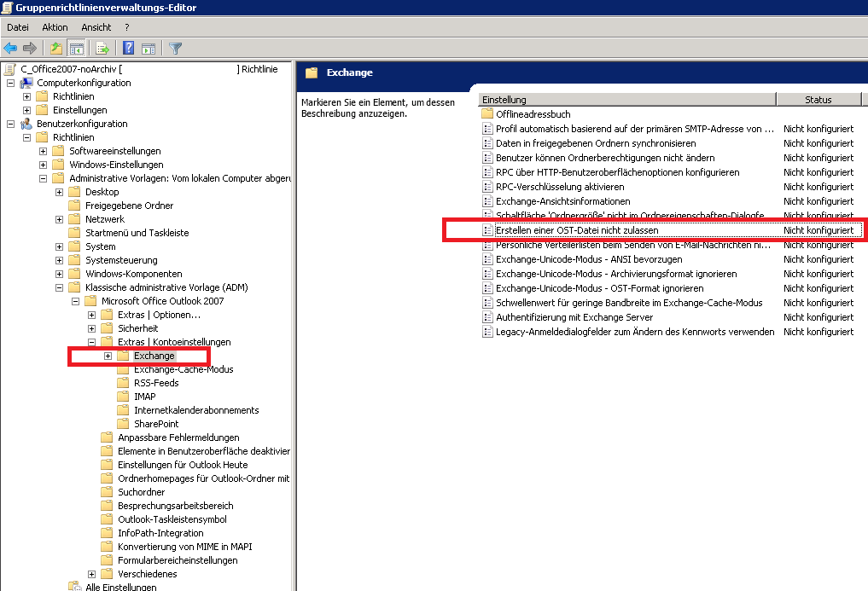Open the Ansicht menu
Viewport: 868px width, 591px height.
point(96,27)
